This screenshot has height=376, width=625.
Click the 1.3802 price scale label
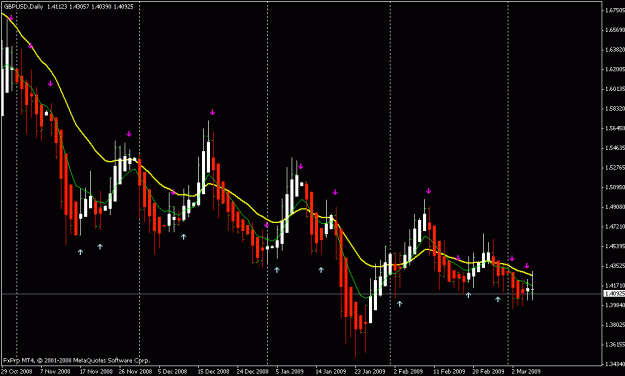[x=614, y=325]
